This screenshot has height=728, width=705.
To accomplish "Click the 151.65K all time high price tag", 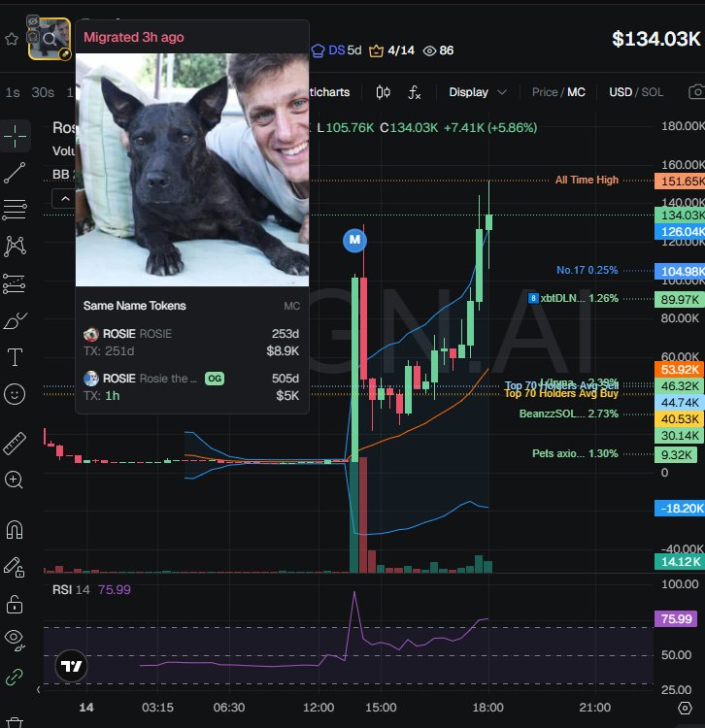I will [x=681, y=182].
